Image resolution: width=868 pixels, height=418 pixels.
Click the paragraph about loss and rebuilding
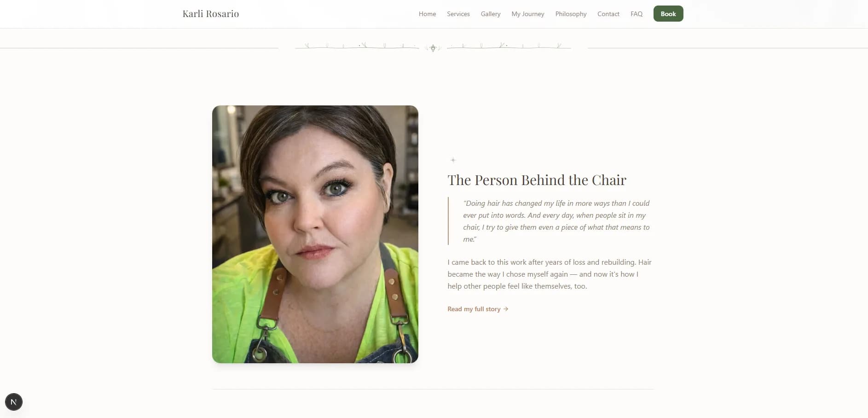point(550,274)
